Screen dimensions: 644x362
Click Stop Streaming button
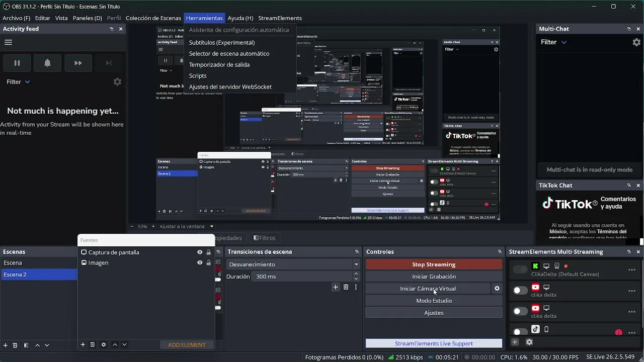434,264
